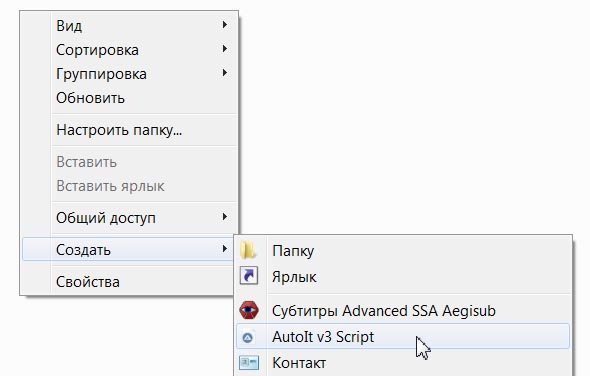Image resolution: width=590 pixels, height=376 pixels.
Task: Create a new folder via Папку
Action: [x=403, y=251]
